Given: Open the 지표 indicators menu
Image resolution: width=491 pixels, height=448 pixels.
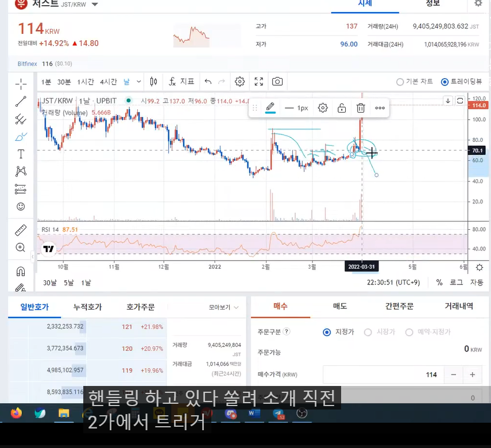Looking at the screenshot, I should pyautogui.click(x=181, y=82).
